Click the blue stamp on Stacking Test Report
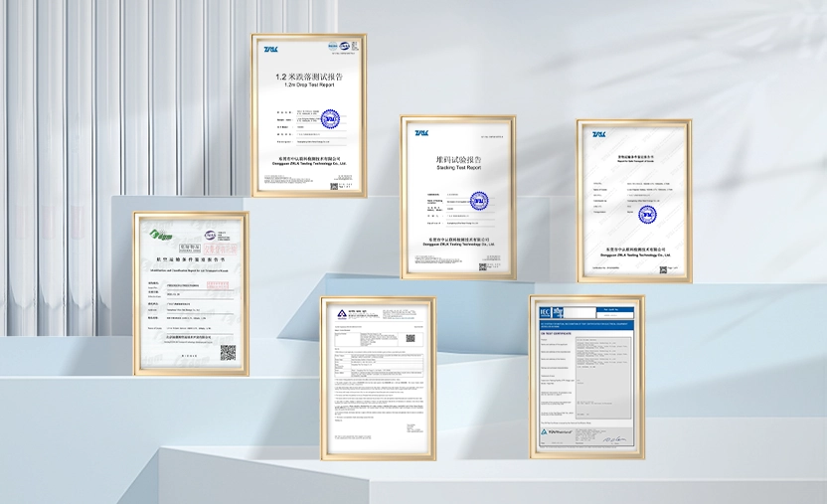Screen dimensions: 827x504 click(x=479, y=202)
